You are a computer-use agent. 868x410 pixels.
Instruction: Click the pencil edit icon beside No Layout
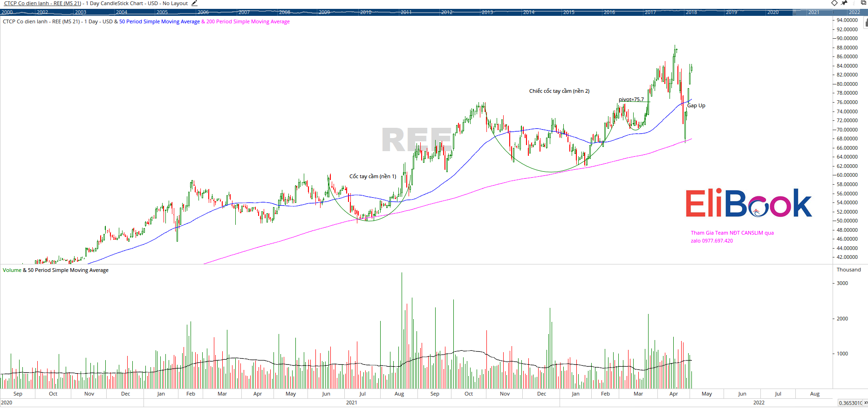194,3
